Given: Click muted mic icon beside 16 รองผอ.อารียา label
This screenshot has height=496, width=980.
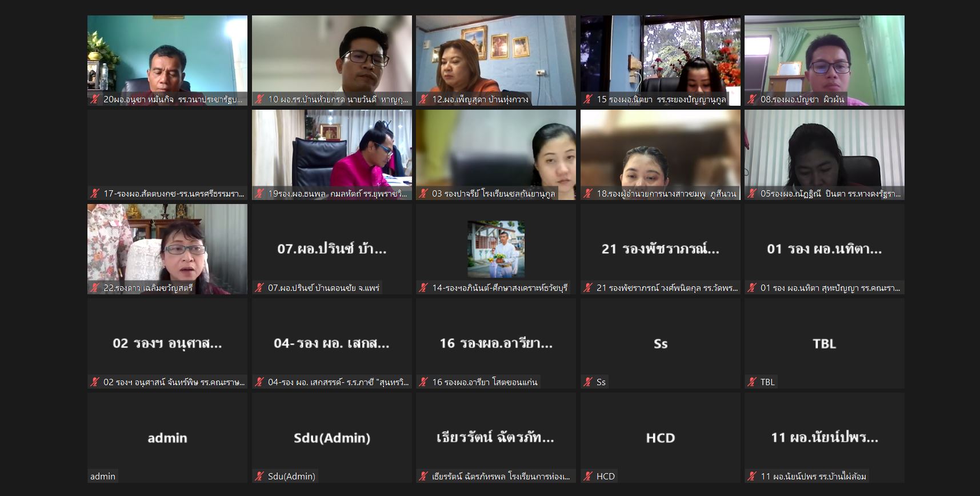Looking at the screenshot, I should pyautogui.click(x=423, y=382).
